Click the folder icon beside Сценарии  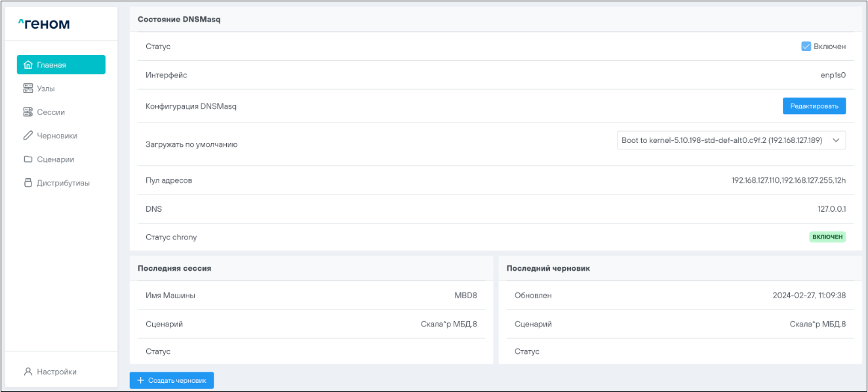click(x=28, y=159)
